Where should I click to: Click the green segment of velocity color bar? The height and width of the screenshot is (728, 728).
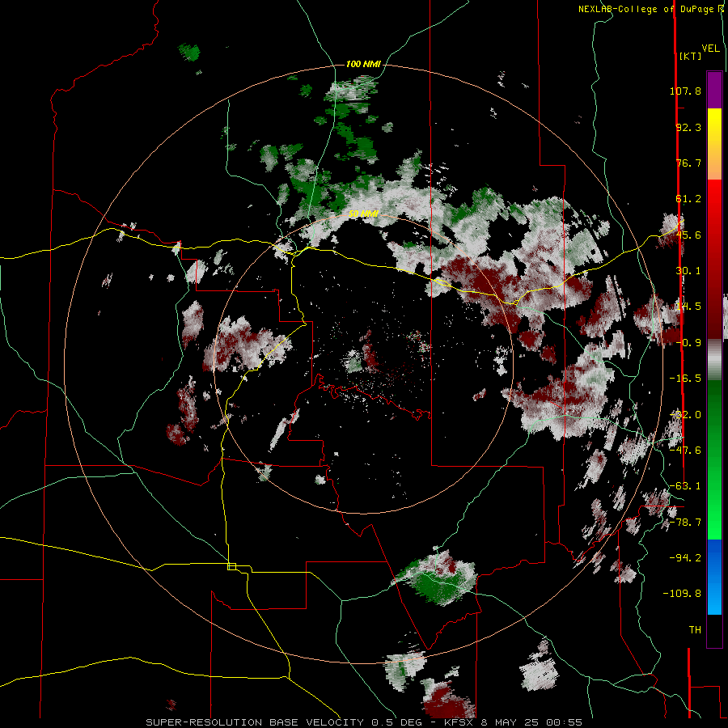pos(714,459)
